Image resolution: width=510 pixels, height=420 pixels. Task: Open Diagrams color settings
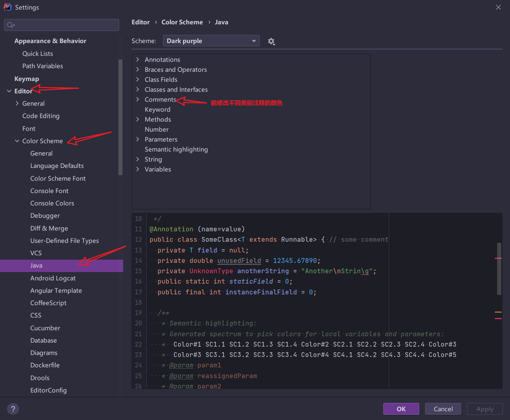(x=44, y=353)
